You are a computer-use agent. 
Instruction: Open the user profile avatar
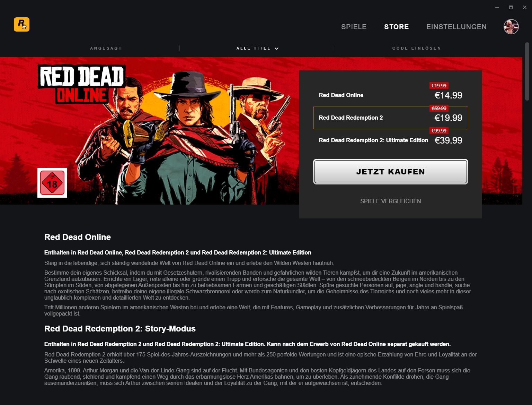(x=511, y=27)
